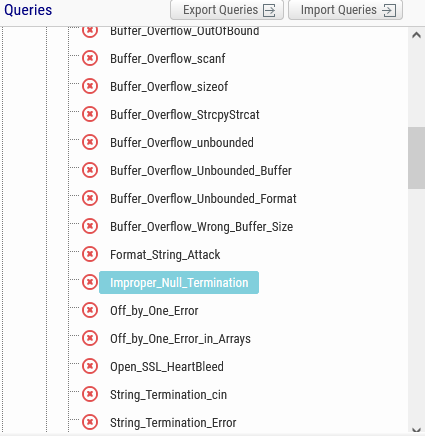Click the Export Queries button
This screenshot has height=436, width=425.
pos(227,10)
